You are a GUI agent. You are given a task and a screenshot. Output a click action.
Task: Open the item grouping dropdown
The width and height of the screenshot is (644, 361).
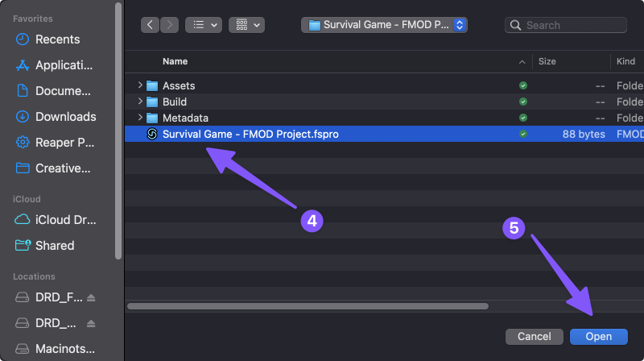246,25
